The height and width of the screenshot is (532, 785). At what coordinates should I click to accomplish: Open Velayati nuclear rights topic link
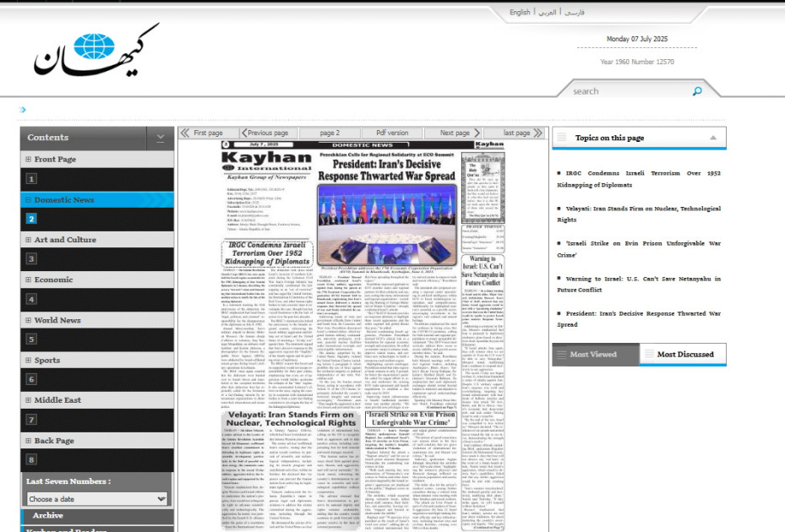(639, 214)
